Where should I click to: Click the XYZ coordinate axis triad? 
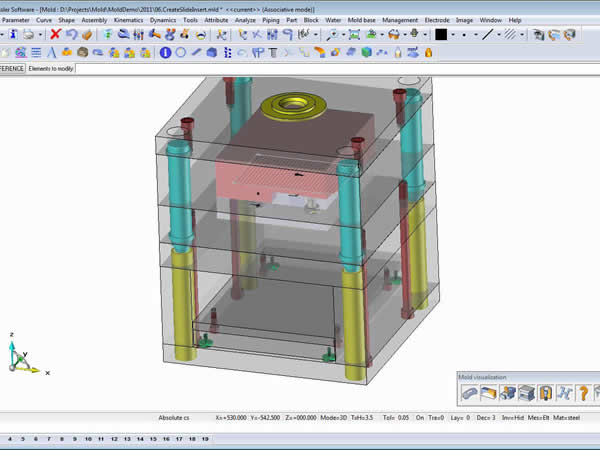[x=27, y=354]
